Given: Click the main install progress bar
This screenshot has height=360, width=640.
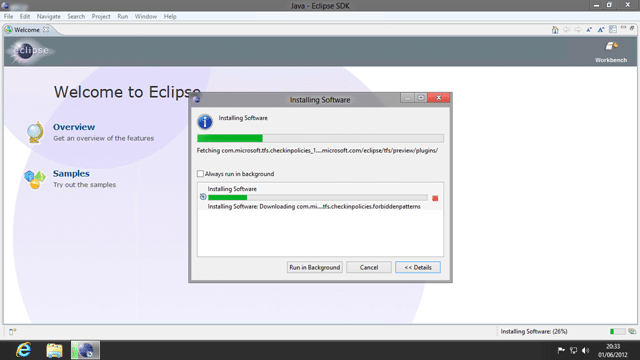Looking at the screenshot, I should coord(320,138).
